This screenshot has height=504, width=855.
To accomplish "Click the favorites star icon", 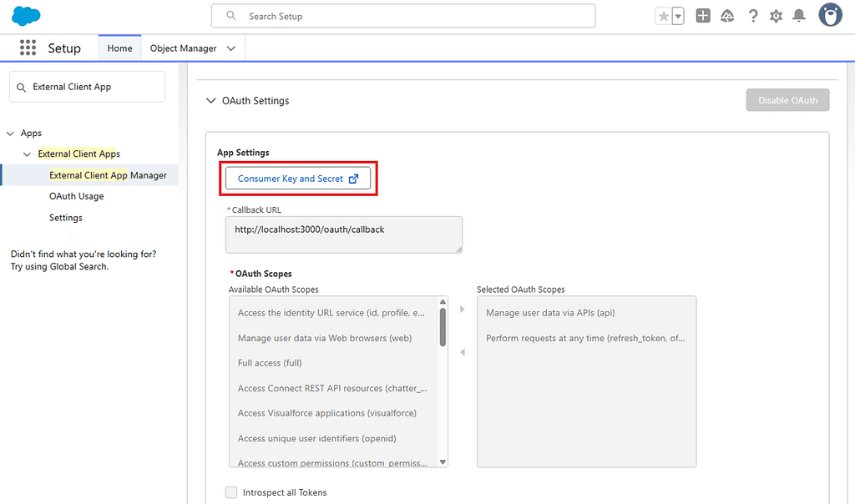I will [664, 17].
